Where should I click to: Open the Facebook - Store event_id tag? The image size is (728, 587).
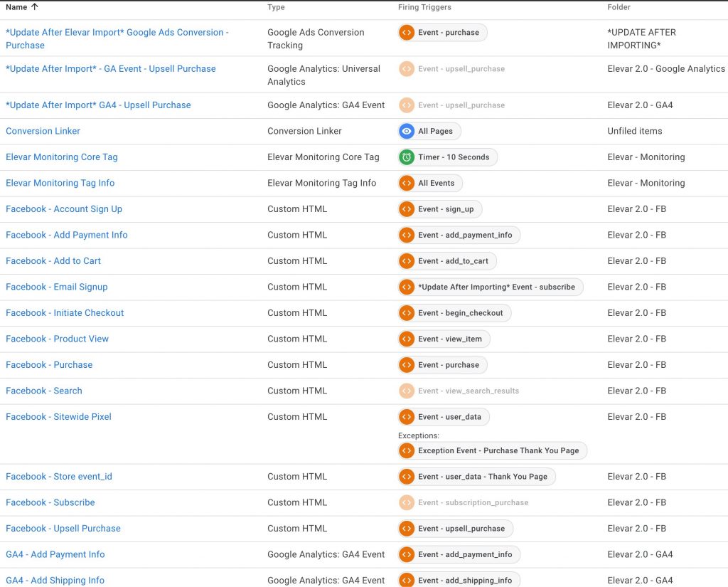[59, 477]
